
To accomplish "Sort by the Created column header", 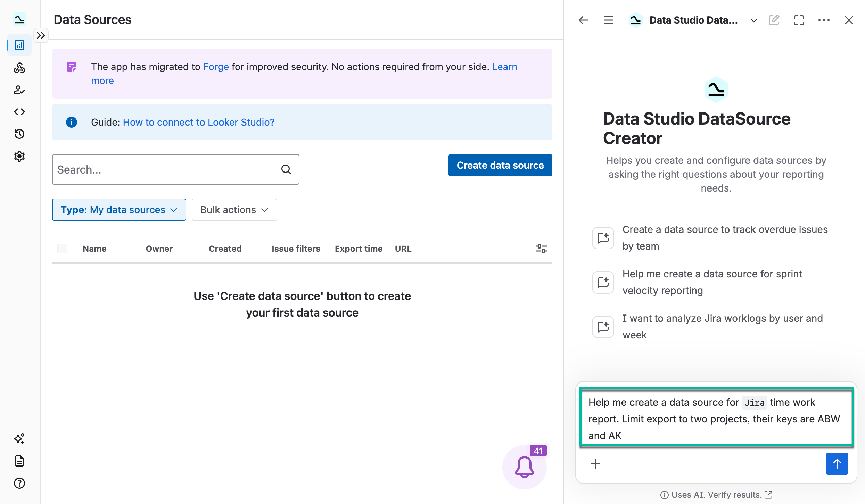I will tap(225, 249).
